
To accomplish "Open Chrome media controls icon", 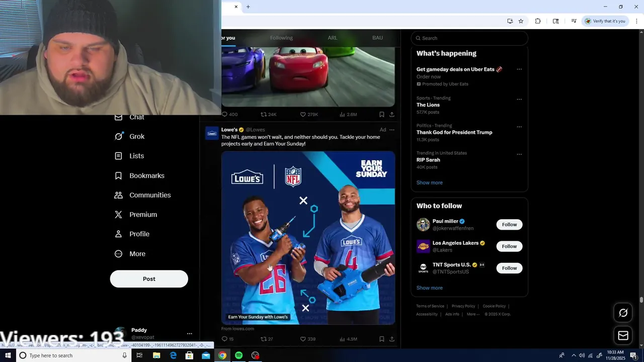I will point(574,21).
